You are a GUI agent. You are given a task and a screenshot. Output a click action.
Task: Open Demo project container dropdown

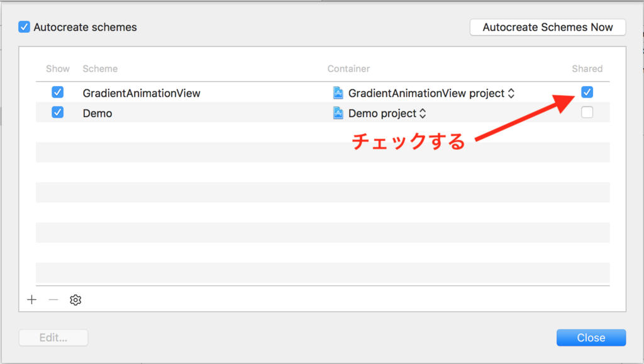[423, 113]
